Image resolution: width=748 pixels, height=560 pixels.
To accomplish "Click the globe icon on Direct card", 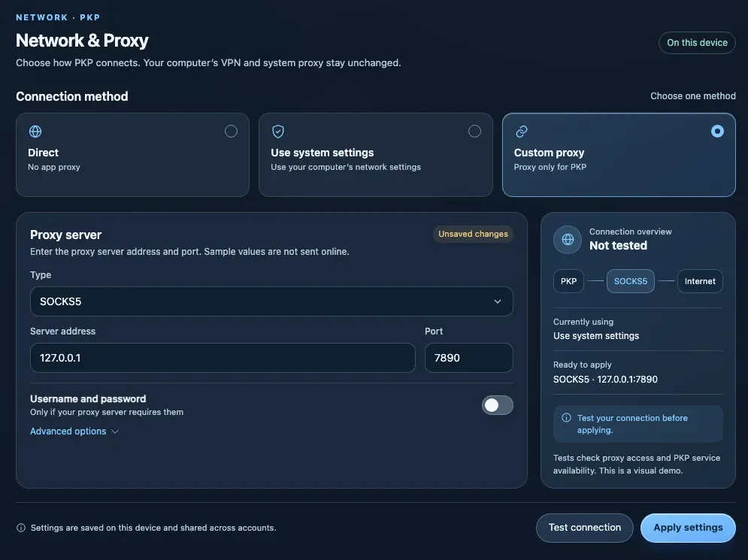I will 35,132.
